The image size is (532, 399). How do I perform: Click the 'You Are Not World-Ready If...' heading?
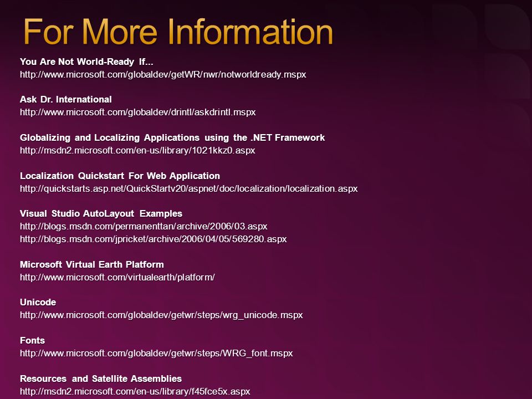86,62
